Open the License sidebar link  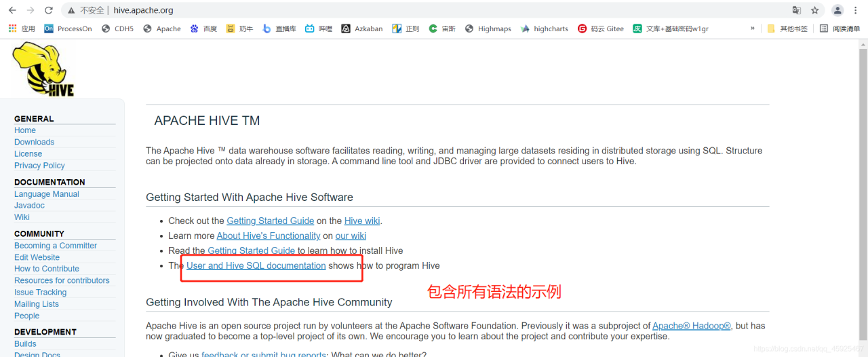click(x=28, y=153)
